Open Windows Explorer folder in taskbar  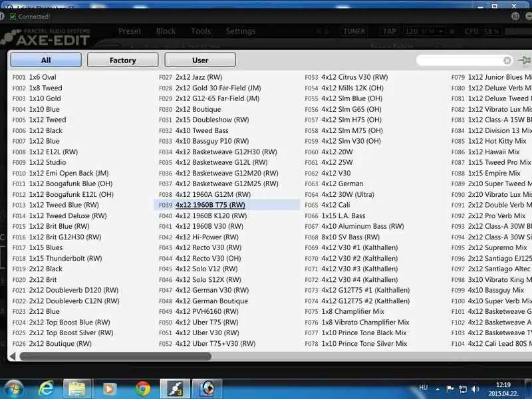[x=77, y=389]
